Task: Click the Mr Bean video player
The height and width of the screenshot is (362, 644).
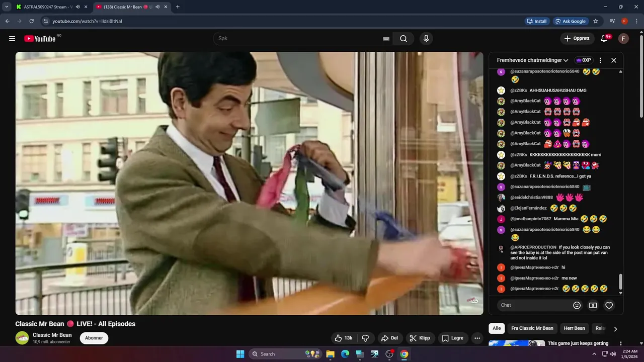Action: pos(250,184)
